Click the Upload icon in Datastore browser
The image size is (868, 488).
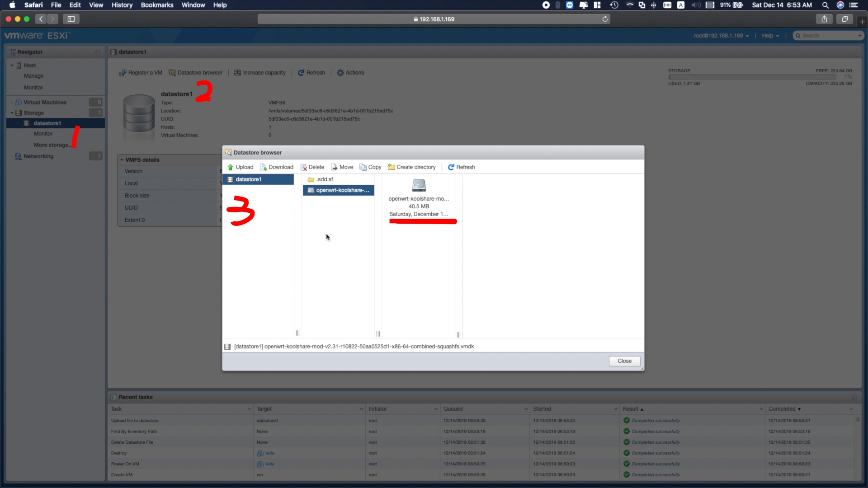pos(231,167)
